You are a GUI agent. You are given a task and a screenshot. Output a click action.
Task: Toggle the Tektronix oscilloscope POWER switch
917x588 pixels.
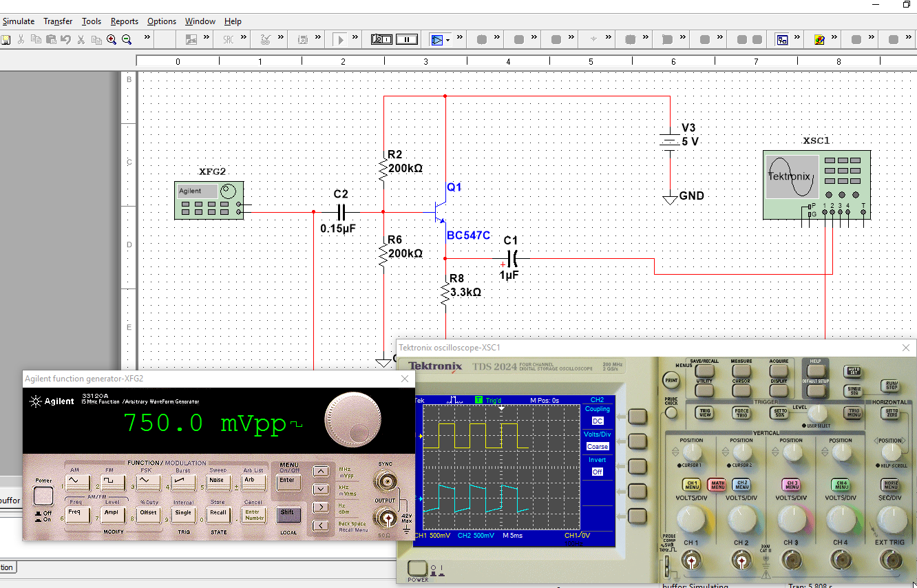pyautogui.click(x=417, y=569)
